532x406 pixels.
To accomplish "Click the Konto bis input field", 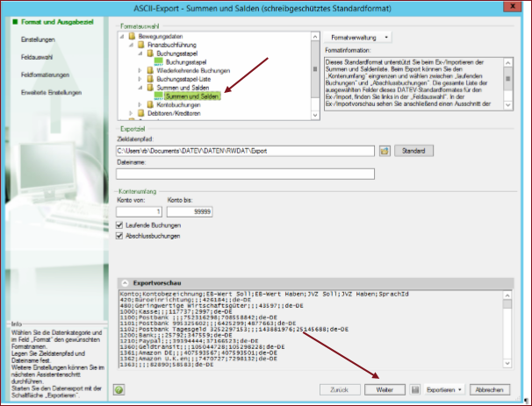I will [191, 211].
